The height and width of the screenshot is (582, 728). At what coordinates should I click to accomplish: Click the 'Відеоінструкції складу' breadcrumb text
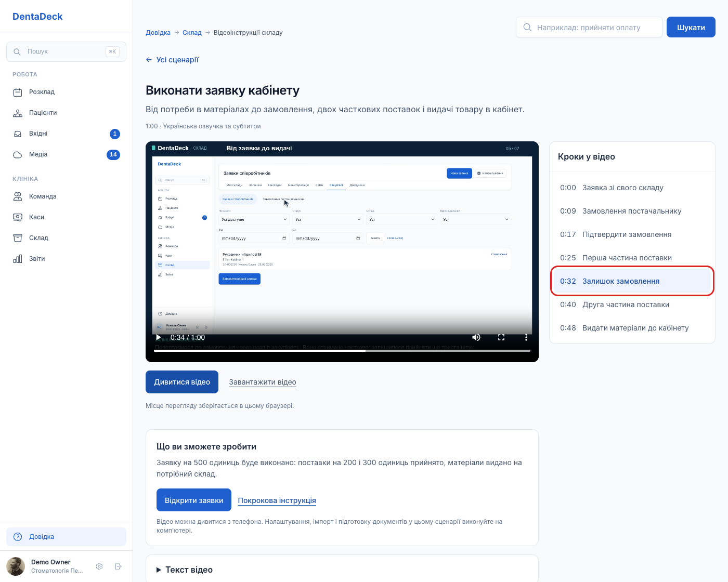(248, 33)
